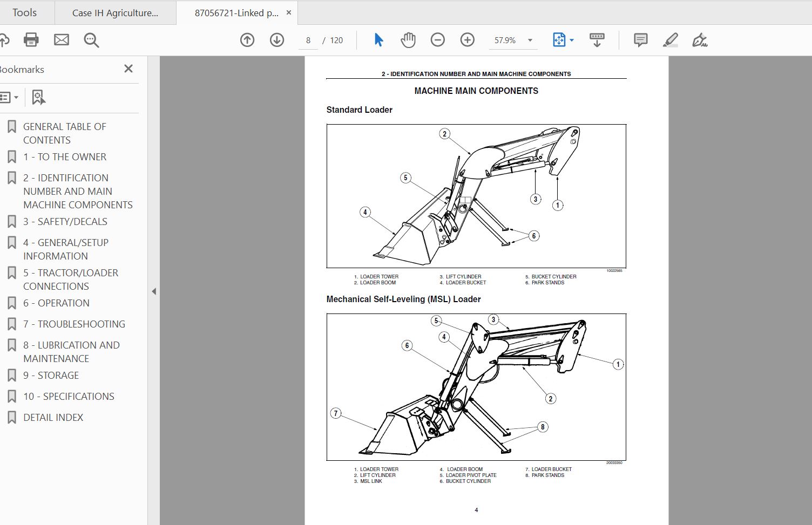The image size is (812, 525).
Task: Open bookmark 3 - SAFETY/DECALS
Action: pyautogui.click(x=65, y=222)
